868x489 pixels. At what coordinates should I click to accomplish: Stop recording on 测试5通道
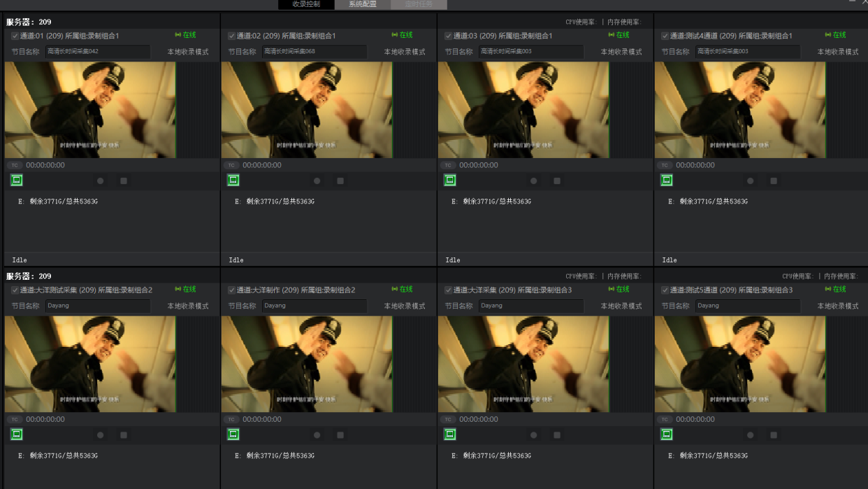pyautogui.click(x=774, y=435)
